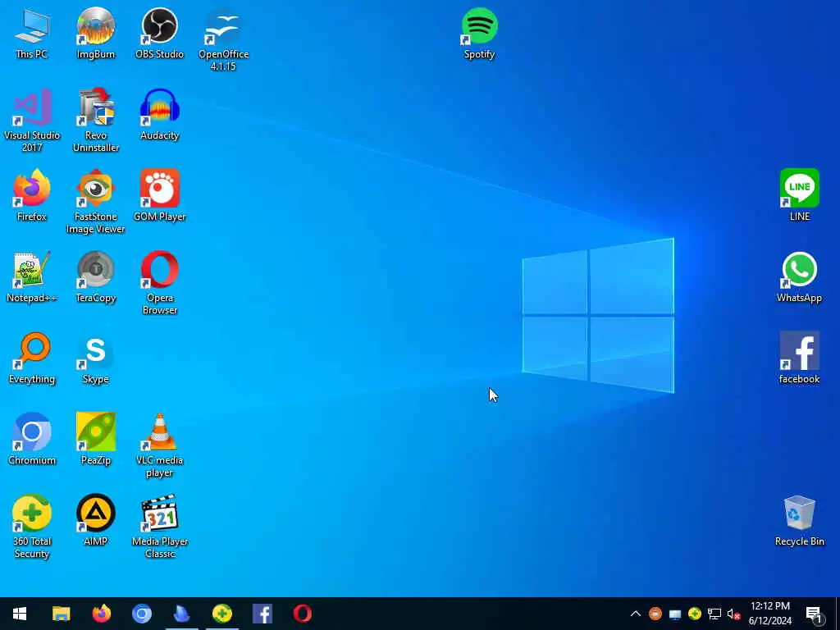Open the muted volume tray icon
The image size is (840, 630).
(734, 614)
